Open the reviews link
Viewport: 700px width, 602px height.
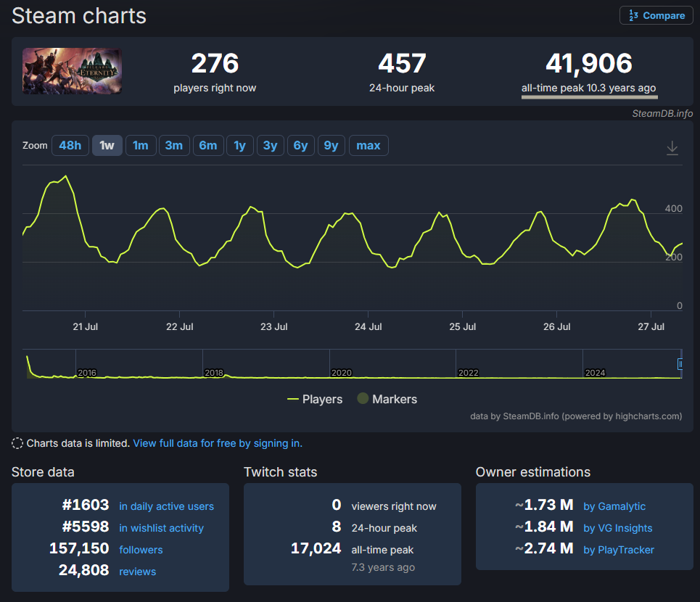[138, 572]
